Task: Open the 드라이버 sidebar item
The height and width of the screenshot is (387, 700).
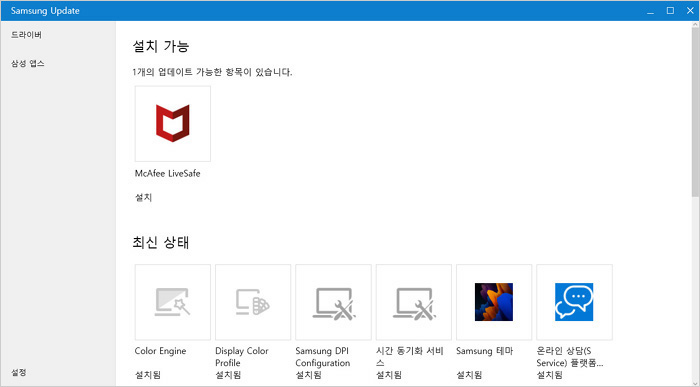Action: (x=26, y=35)
